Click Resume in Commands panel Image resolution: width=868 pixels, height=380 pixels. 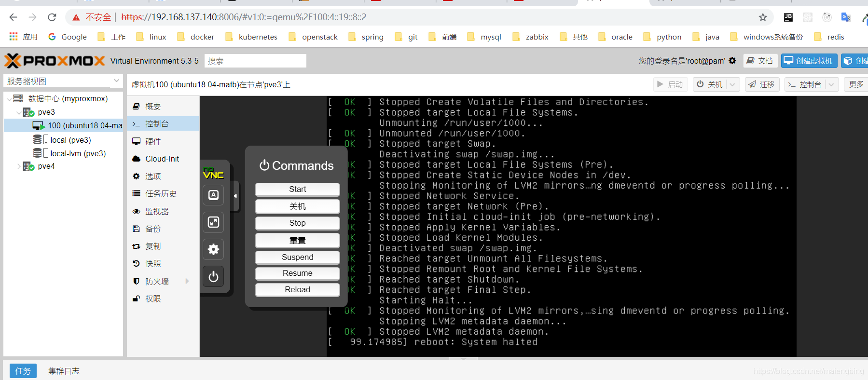(x=297, y=273)
